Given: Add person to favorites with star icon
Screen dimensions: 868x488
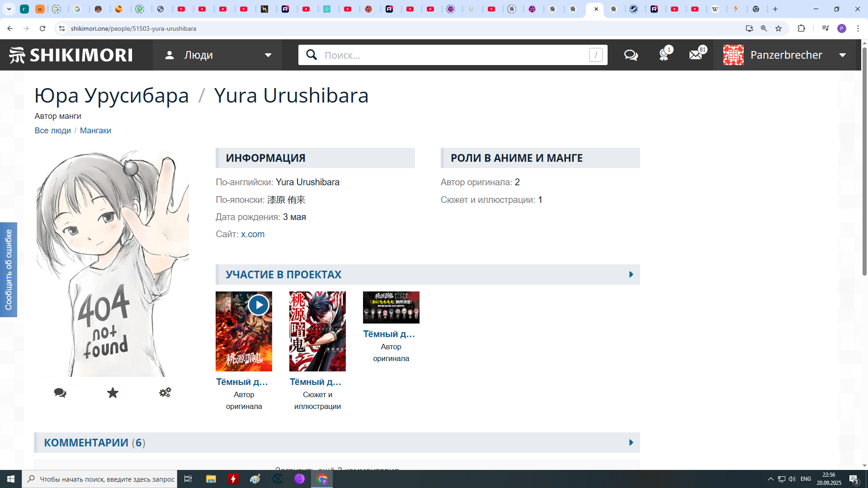Looking at the screenshot, I should [x=113, y=393].
